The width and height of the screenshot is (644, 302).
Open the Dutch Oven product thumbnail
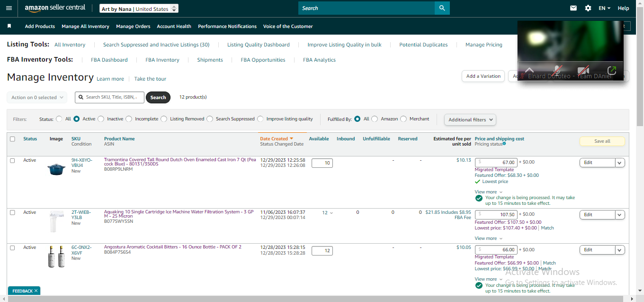click(56, 169)
